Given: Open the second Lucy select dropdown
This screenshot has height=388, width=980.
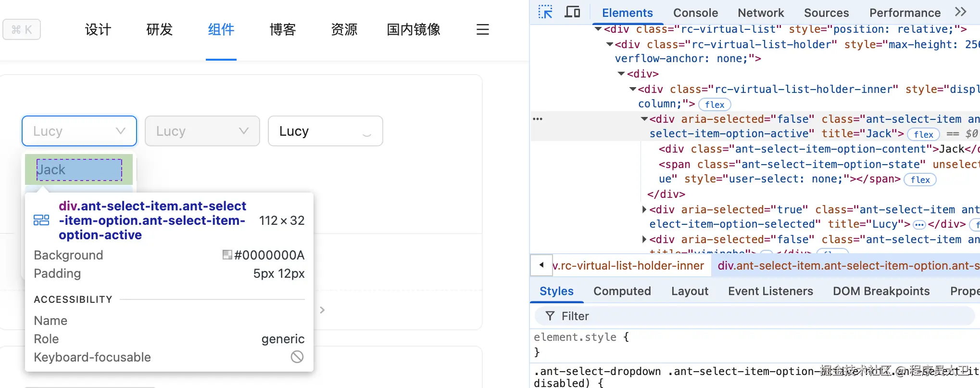Looking at the screenshot, I should pos(202,131).
